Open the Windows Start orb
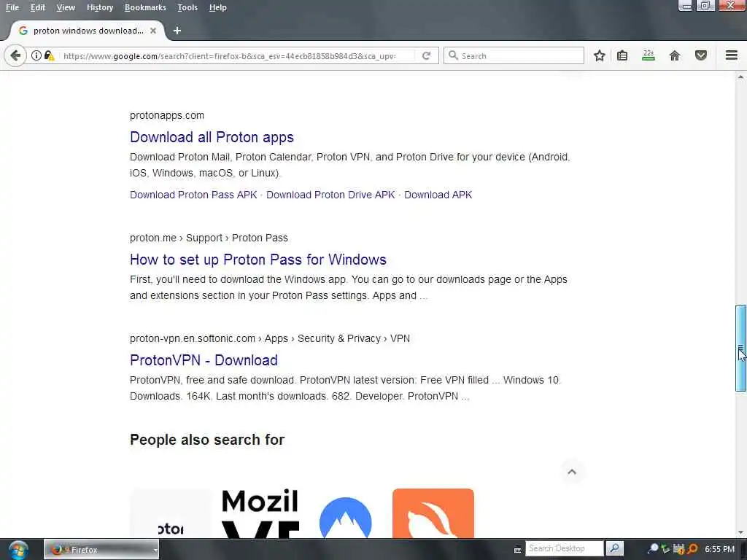The width and height of the screenshot is (747, 560). click(18, 550)
